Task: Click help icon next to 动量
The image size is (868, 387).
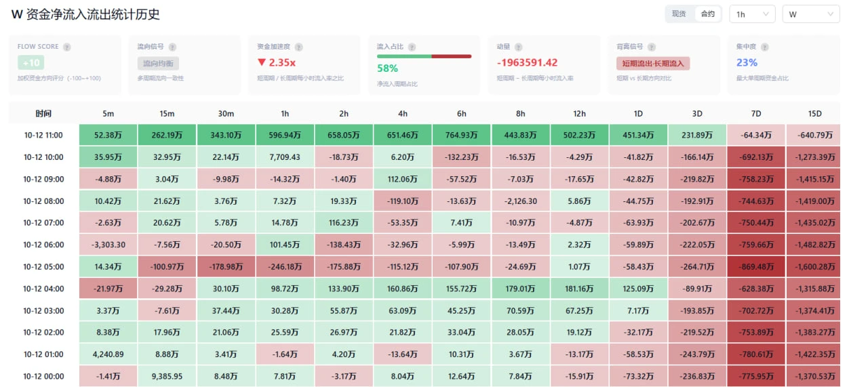Action: point(519,47)
